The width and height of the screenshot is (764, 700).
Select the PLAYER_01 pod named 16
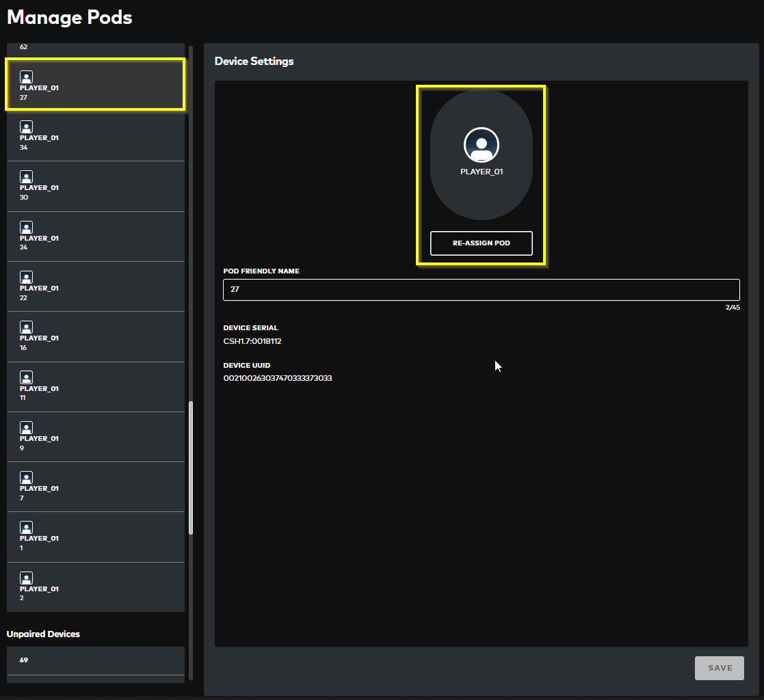[96, 336]
